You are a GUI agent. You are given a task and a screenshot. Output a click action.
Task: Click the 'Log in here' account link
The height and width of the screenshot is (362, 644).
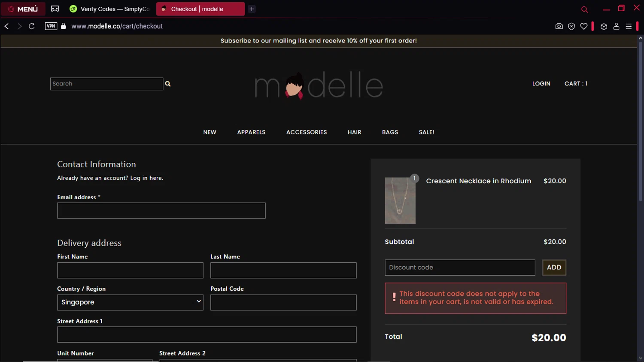(146, 178)
